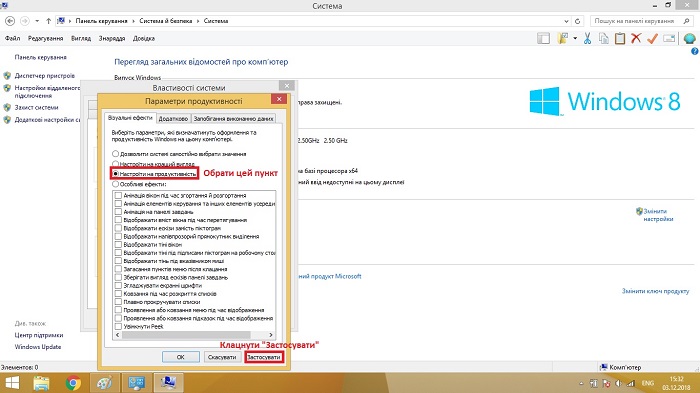Screen dimensions: 700x393
Task: Open the 'Довідка' menu
Action: point(144,38)
